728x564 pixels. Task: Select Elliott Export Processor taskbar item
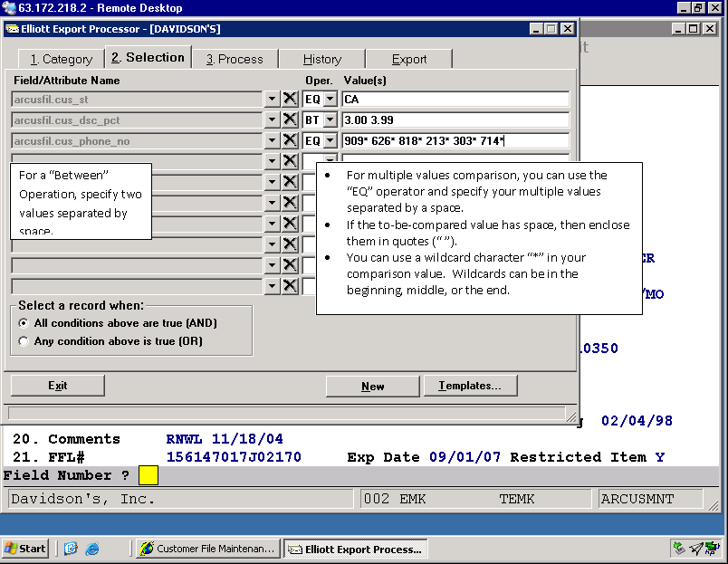[x=355, y=549]
